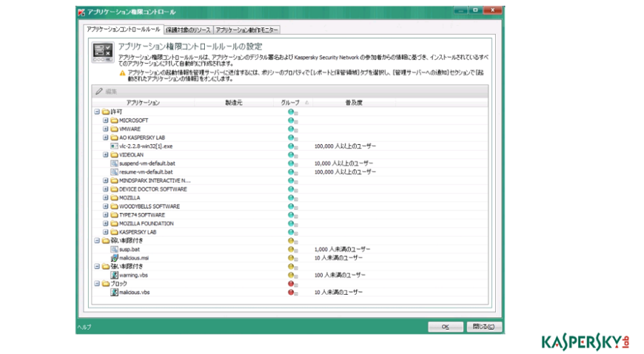Collapse the ブロック group
The height and width of the screenshot is (354, 644).
click(x=97, y=284)
